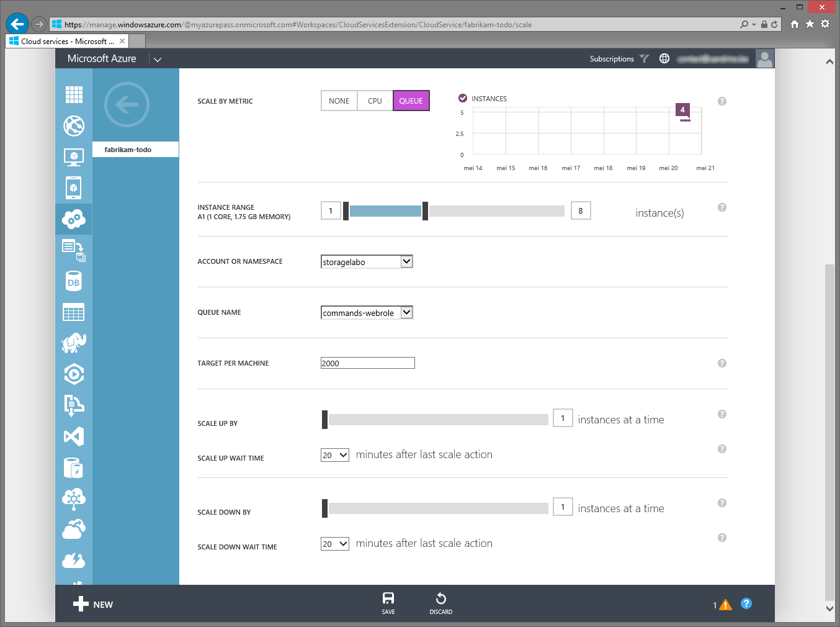
Task: Open Mobile Services in the sidebar
Action: [x=74, y=187]
